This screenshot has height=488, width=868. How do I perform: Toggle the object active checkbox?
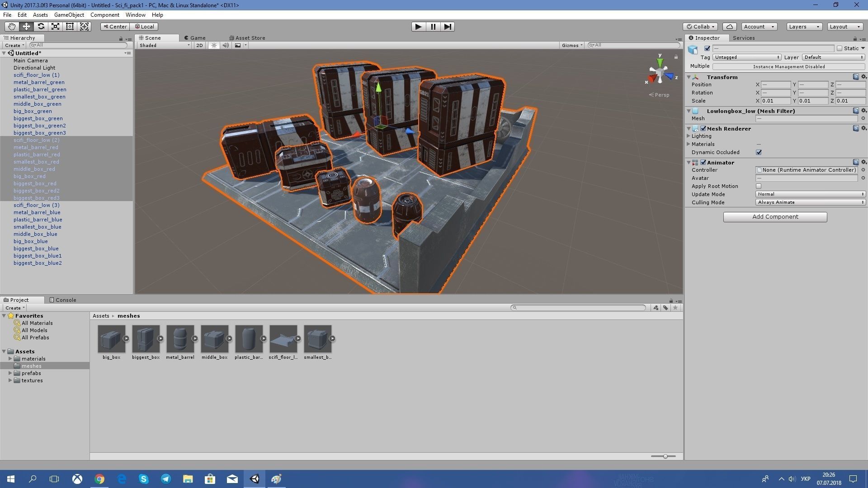point(707,48)
